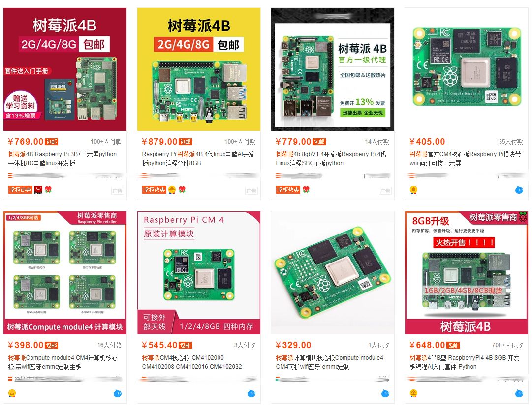The width and height of the screenshot is (532, 409).
Task: Click the gold medal icon under the ¥879.00 listing
Action: tap(172, 190)
